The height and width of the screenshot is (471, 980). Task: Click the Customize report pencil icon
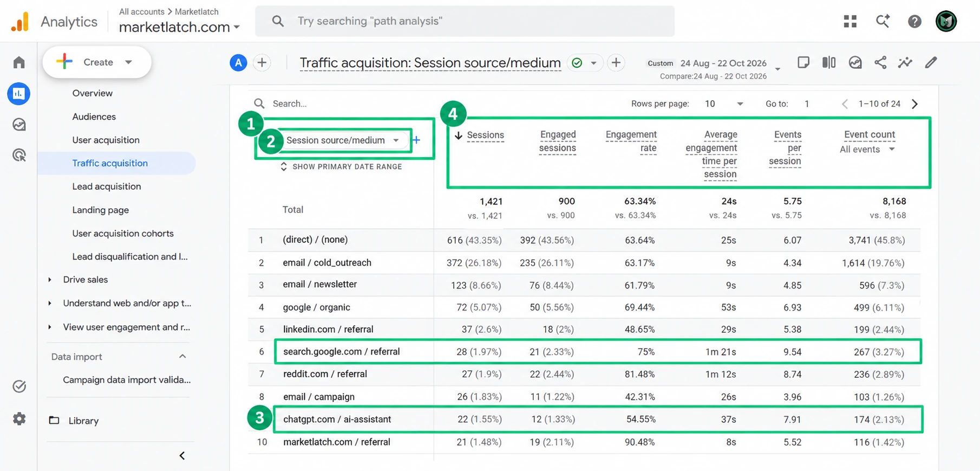tap(931, 62)
